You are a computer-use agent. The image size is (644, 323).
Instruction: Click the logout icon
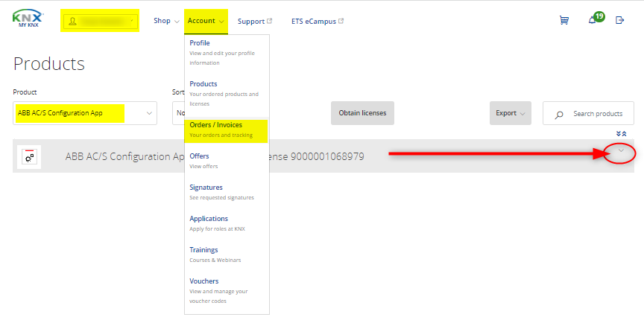tap(619, 20)
